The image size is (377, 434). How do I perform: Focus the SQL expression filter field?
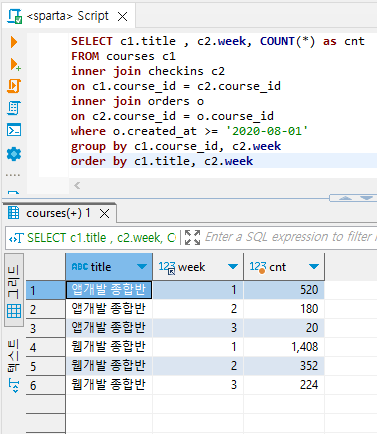(290, 237)
